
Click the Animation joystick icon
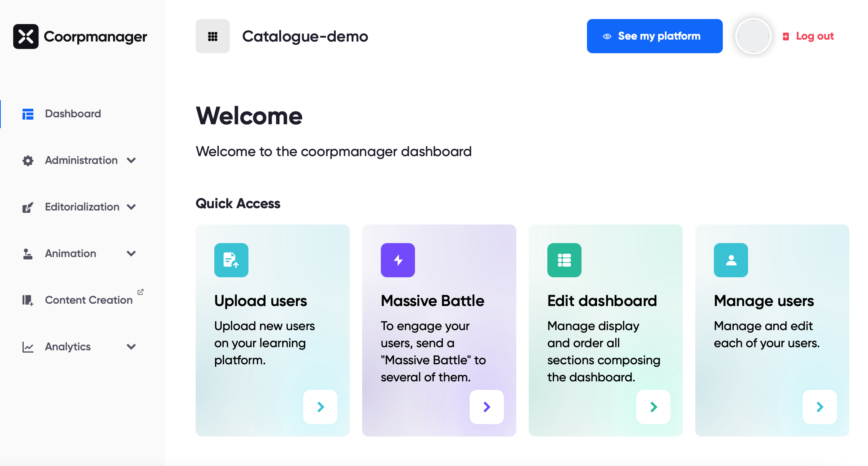tap(28, 254)
